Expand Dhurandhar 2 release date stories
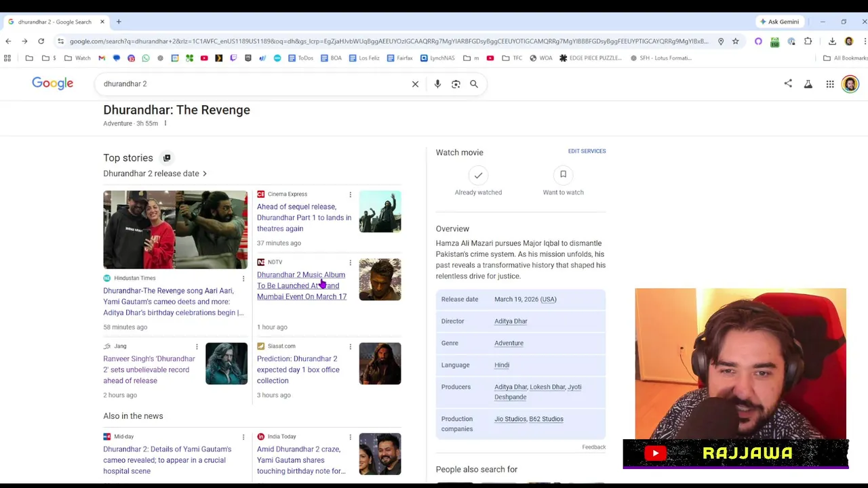868x488 pixels. (155, 174)
